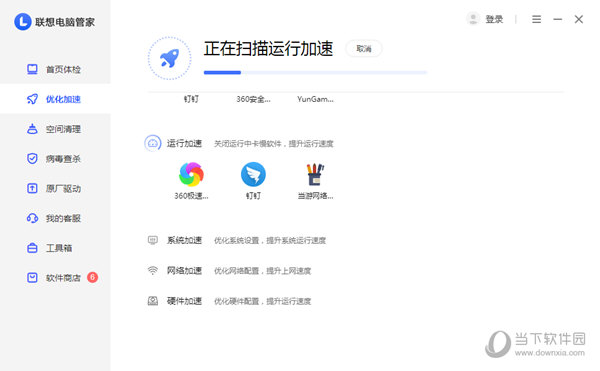Click the red notification badge on 软件商店

[92, 277]
